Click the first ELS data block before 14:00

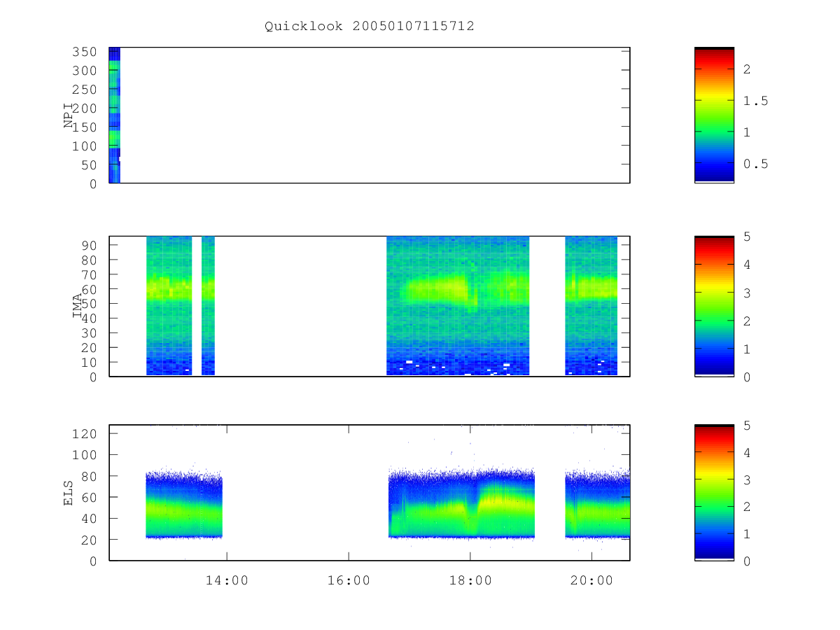pos(184,504)
